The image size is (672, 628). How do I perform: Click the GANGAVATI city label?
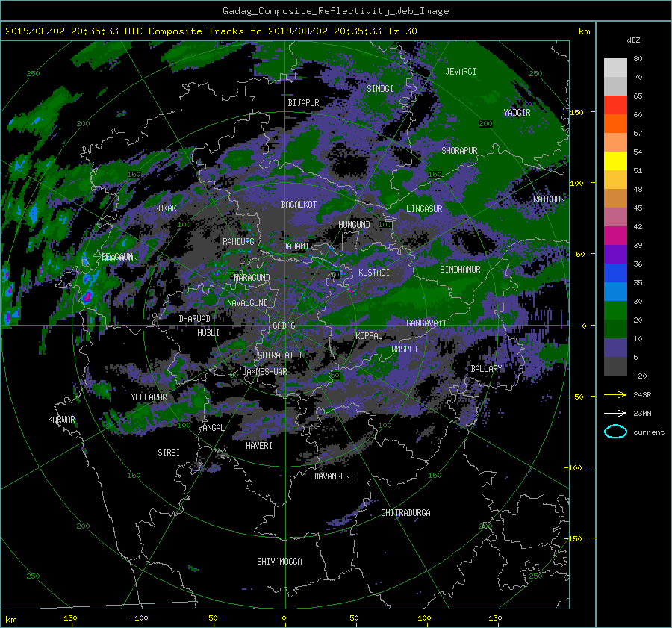426,323
